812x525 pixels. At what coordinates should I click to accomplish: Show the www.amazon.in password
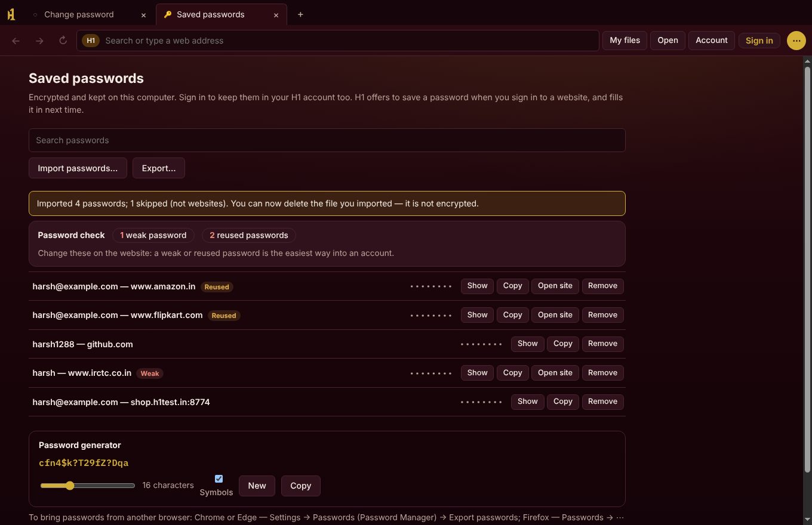(477, 286)
